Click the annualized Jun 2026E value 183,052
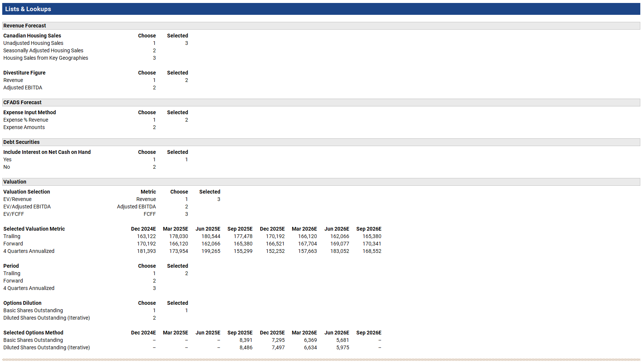 tap(340, 251)
